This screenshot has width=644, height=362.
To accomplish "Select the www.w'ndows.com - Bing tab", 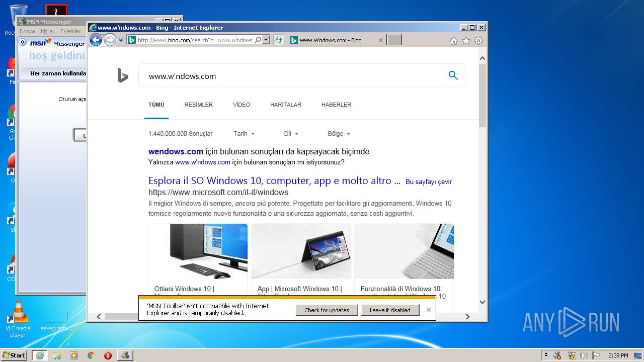I will tap(336, 40).
